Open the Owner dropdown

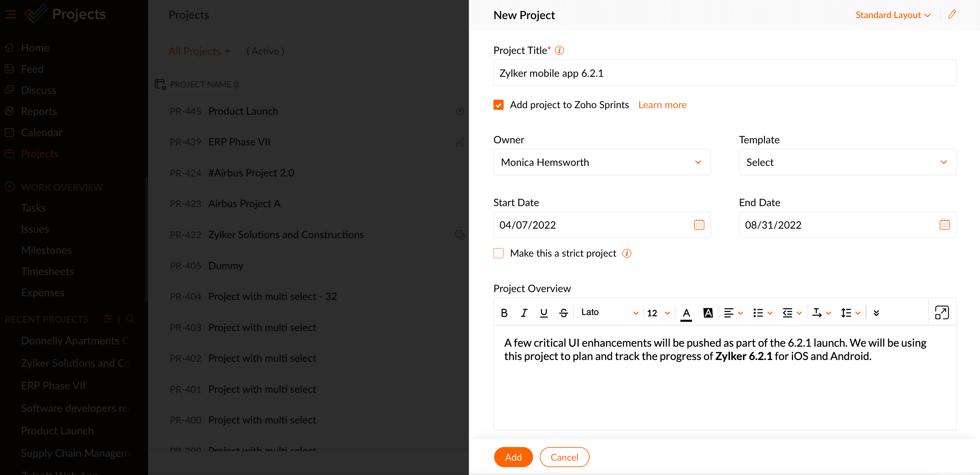coord(602,162)
